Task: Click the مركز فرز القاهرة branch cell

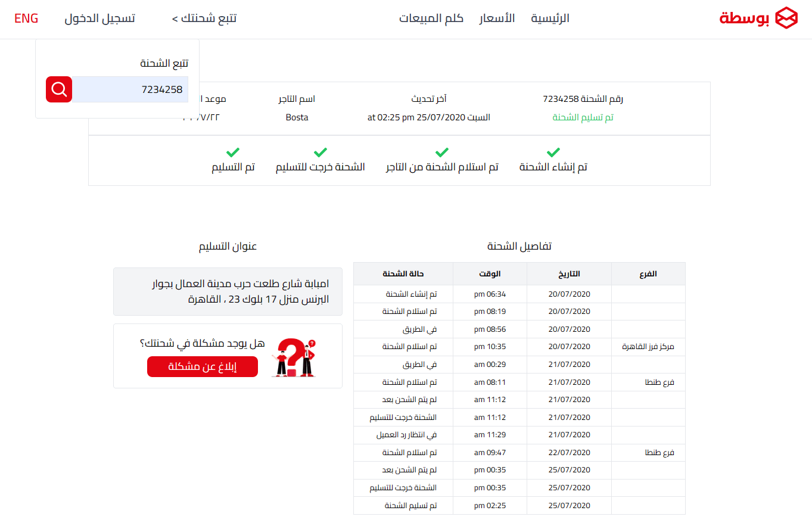Action: coord(648,347)
